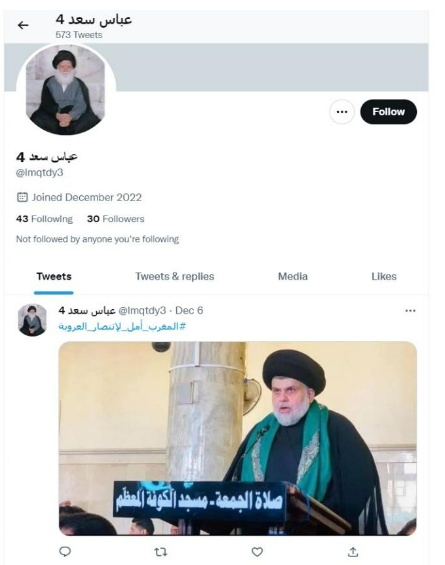Viewport: 445px width, 565px height.
Task: Open the Likes tab
Action: [384, 276]
